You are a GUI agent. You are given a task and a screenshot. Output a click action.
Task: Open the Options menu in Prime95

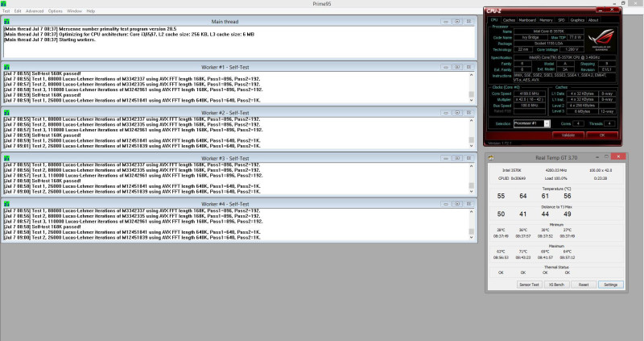(x=55, y=11)
